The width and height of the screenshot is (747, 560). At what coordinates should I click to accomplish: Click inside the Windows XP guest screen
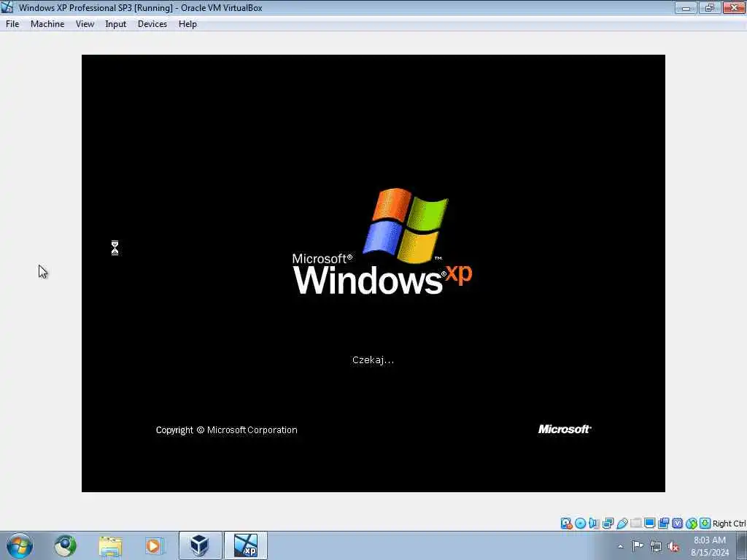click(373, 273)
